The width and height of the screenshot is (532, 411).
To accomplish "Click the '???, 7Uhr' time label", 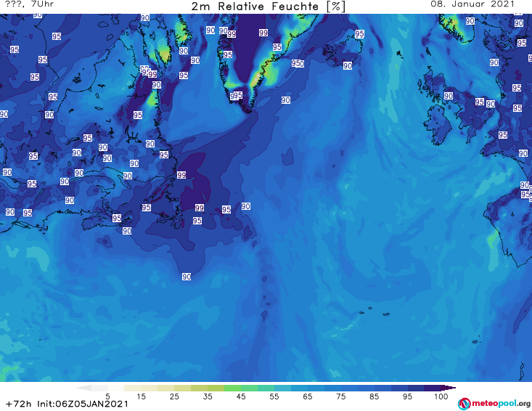I will point(29,4).
